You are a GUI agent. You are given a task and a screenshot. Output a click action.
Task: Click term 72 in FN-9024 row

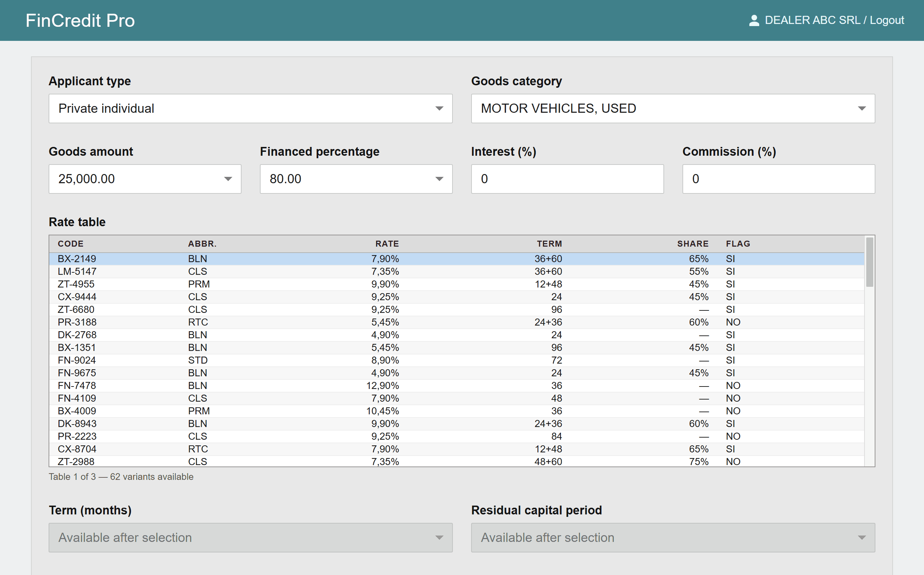556,360
